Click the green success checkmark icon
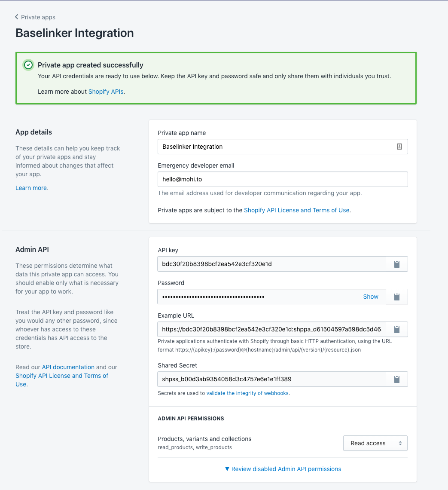The width and height of the screenshot is (448, 490). pos(28,65)
